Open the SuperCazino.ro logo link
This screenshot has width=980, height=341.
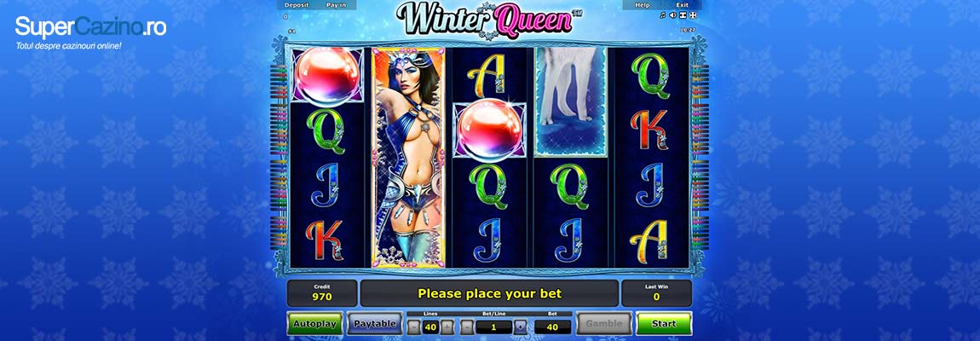point(90,27)
